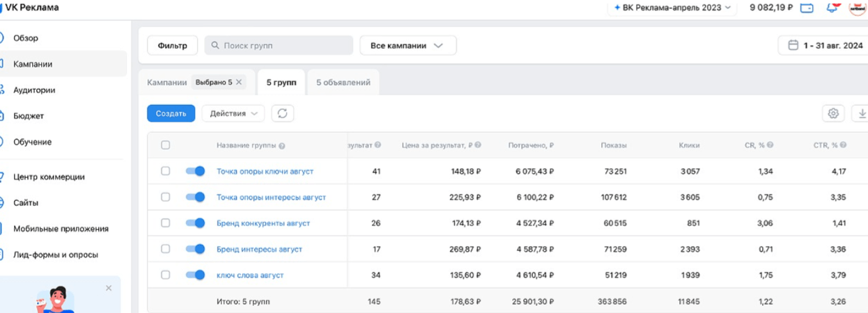Open Аудитории in the sidebar
This screenshot has width=868, height=313.
pyautogui.click(x=34, y=90)
